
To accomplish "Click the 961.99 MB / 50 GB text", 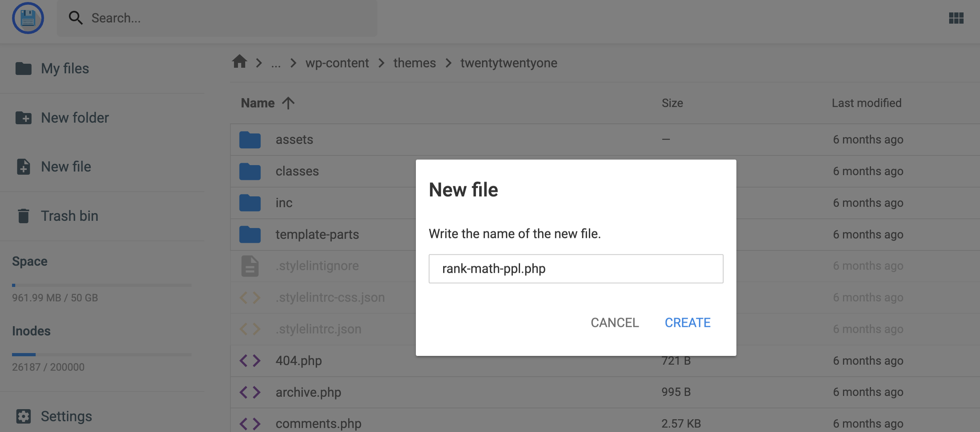I will [55, 298].
